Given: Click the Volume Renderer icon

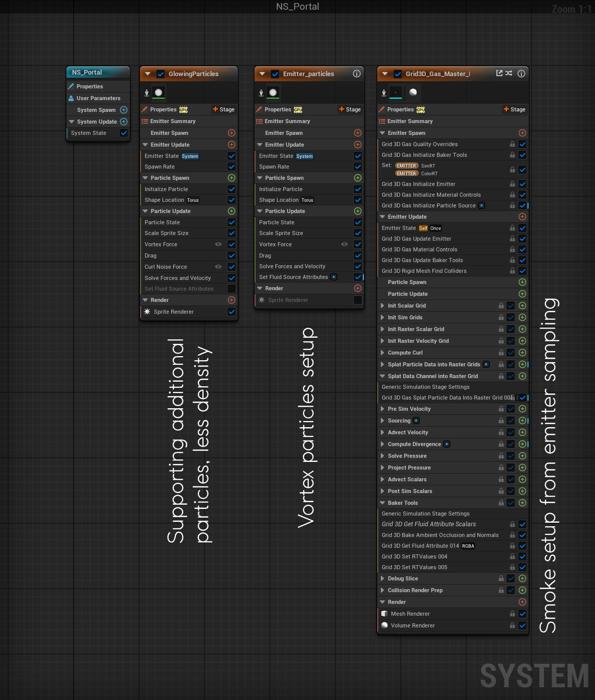Looking at the screenshot, I should (x=384, y=625).
